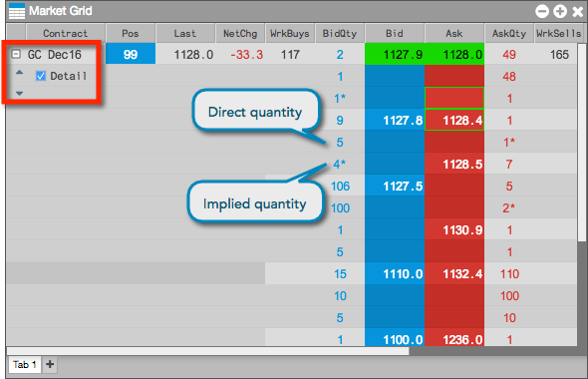588x379 pixels.
Task: Click the bid quantity 106
Action: 340,187
